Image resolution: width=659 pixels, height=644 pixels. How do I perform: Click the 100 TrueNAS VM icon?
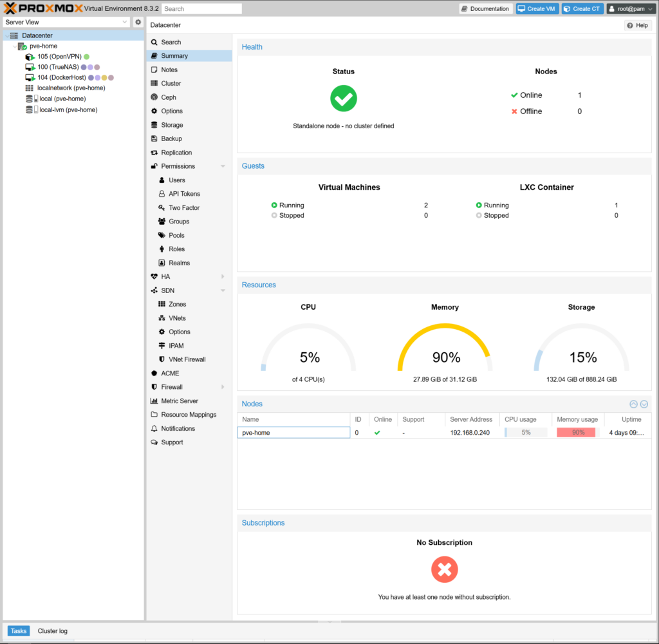point(30,67)
